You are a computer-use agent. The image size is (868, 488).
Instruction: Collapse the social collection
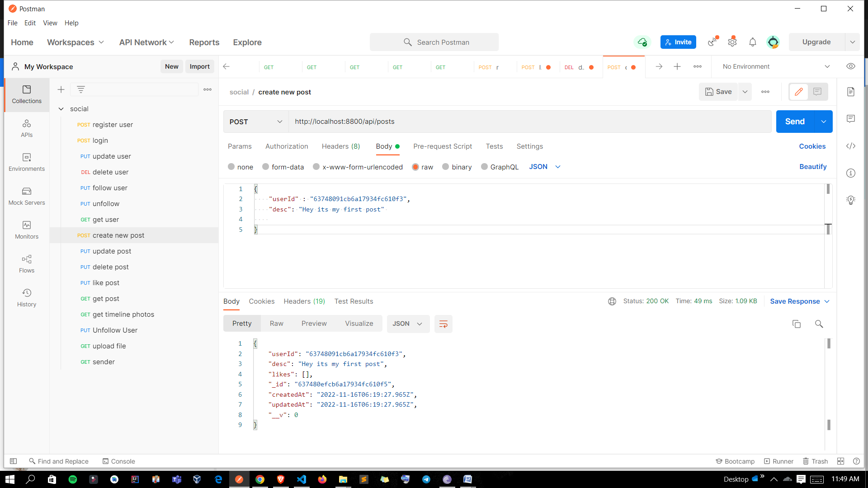click(x=61, y=108)
